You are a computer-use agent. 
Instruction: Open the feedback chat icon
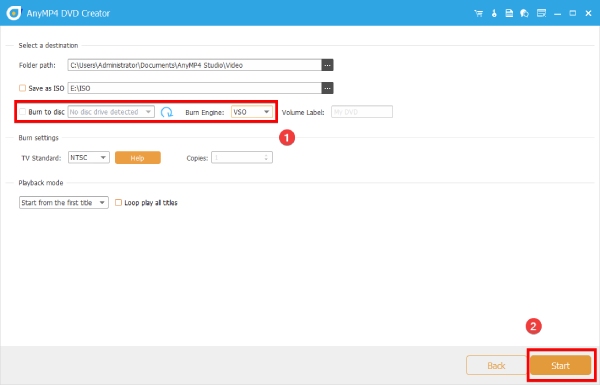524,13
